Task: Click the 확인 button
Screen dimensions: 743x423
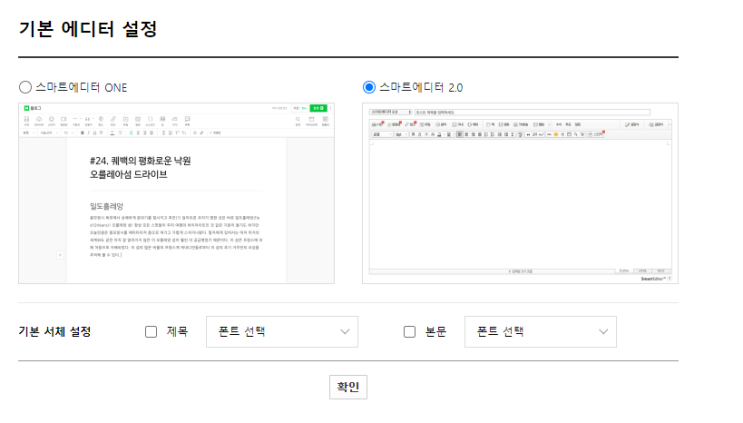Action: click(348, 387)
